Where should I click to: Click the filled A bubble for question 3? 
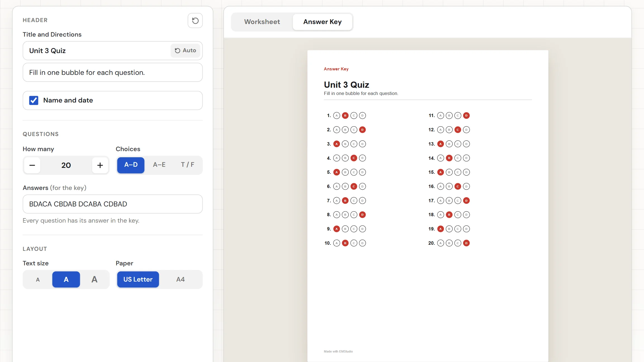click(337, 144)
